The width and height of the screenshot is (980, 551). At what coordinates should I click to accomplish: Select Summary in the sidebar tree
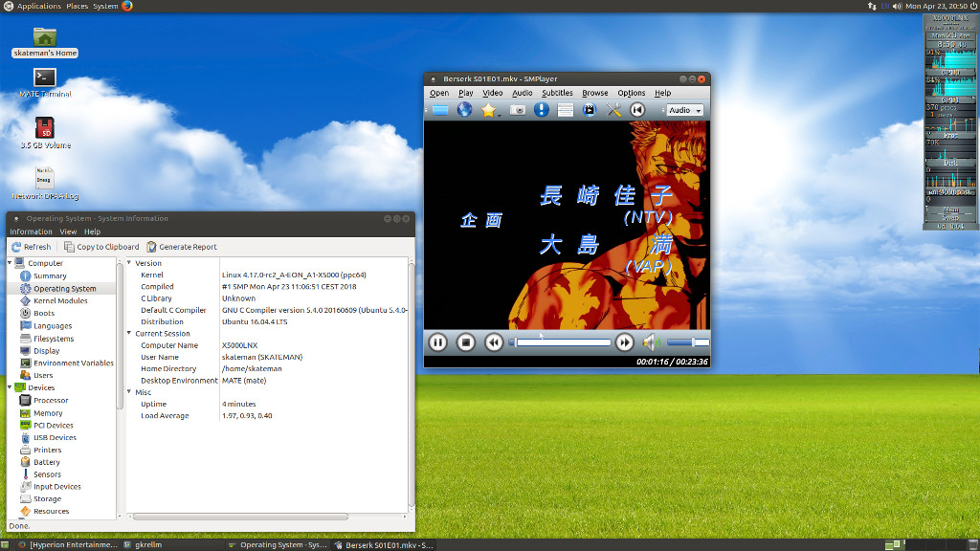click(50, 276)
